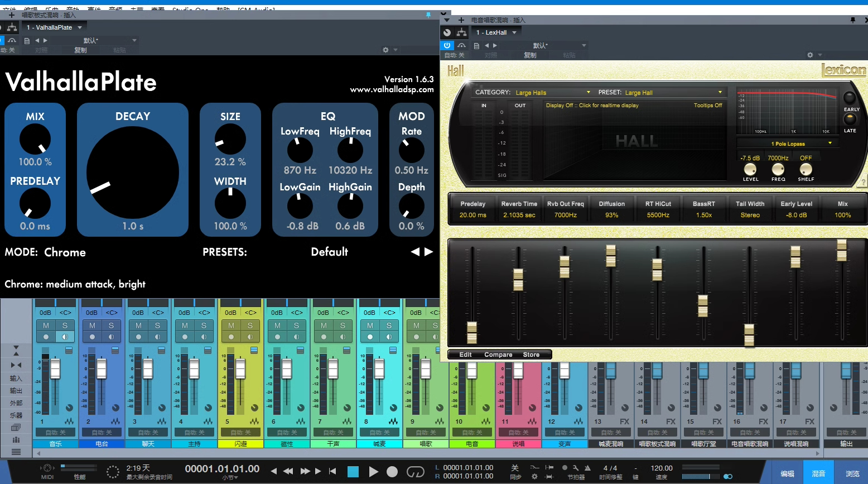Open the LexHall routing icon
The height and width of the screenshot is (484, 868).
tap(461, 32)
